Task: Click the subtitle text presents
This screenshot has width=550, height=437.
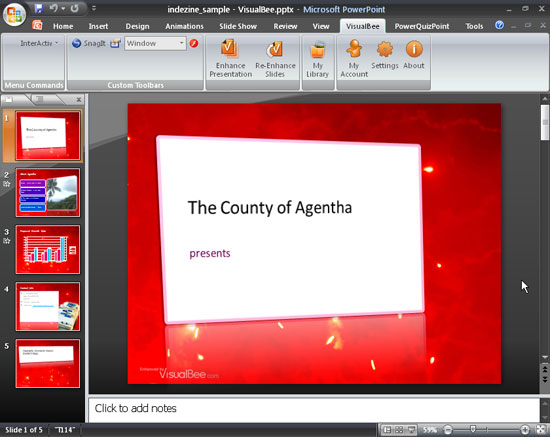Action: tap(210, 253)
